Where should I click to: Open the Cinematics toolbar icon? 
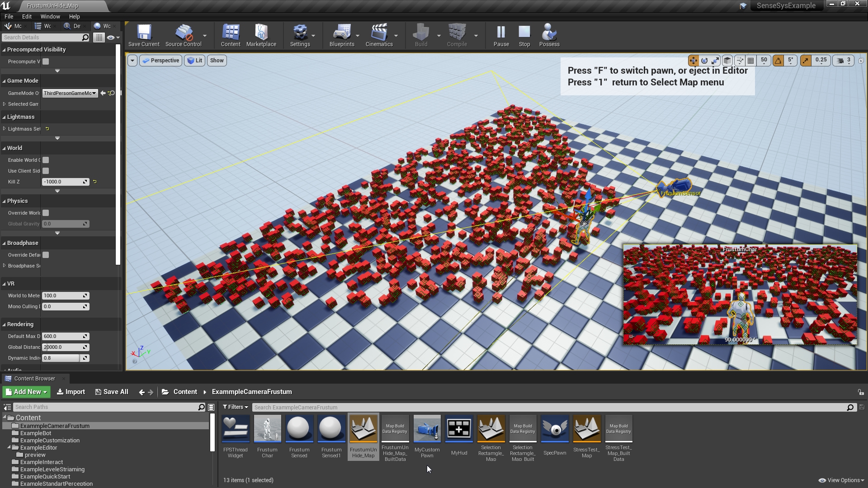click(379, 35)
